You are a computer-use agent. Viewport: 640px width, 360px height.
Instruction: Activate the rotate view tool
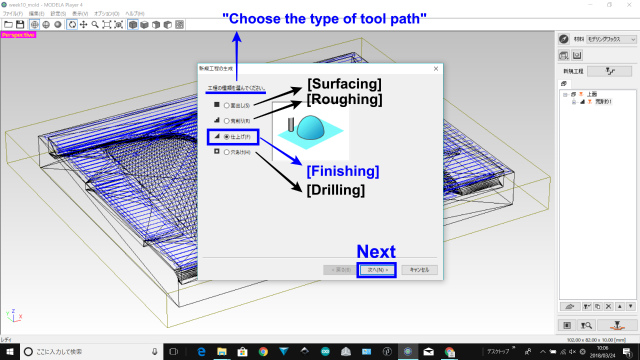click(72, 24)
